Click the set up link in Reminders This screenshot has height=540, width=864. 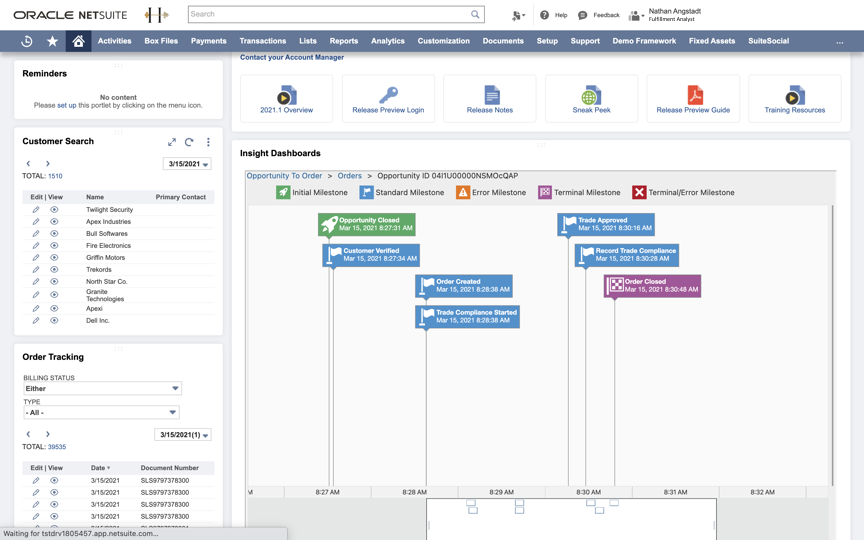(67, 105)
